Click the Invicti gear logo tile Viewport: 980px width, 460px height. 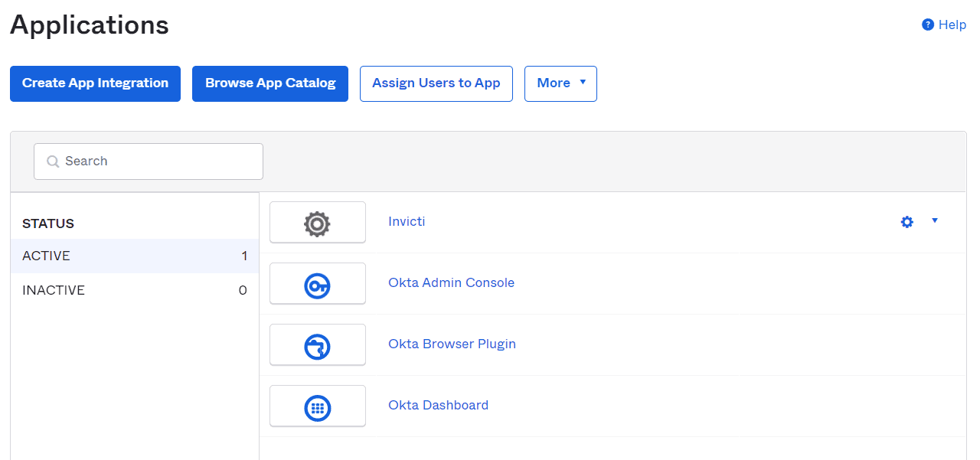(317, 223)
